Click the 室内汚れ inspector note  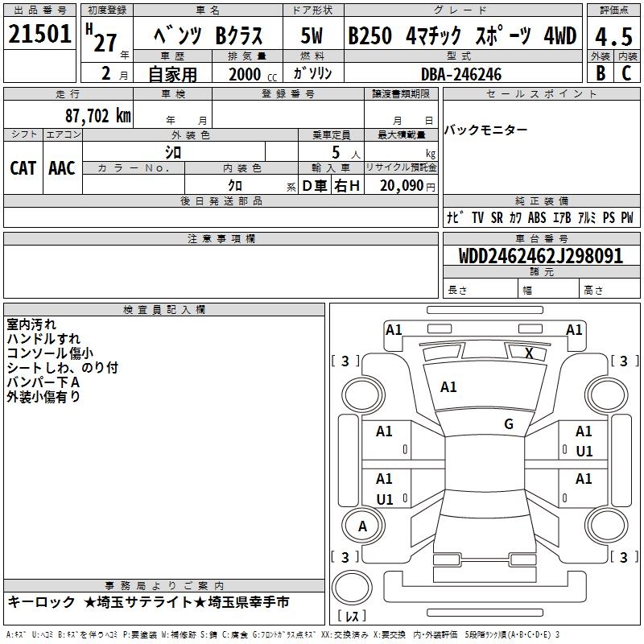pyautogui.click(x=32, y=324)
